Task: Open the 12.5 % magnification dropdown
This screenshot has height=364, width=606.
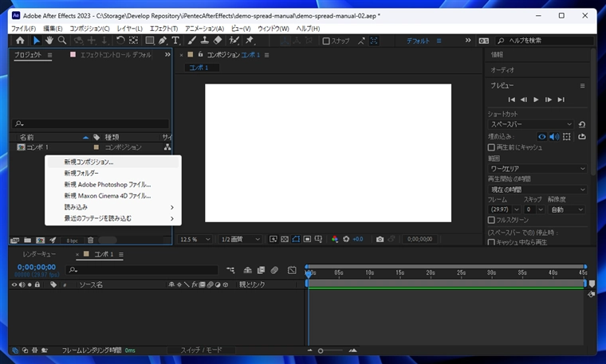Action: pyautogui.click(x=195, y=239)
